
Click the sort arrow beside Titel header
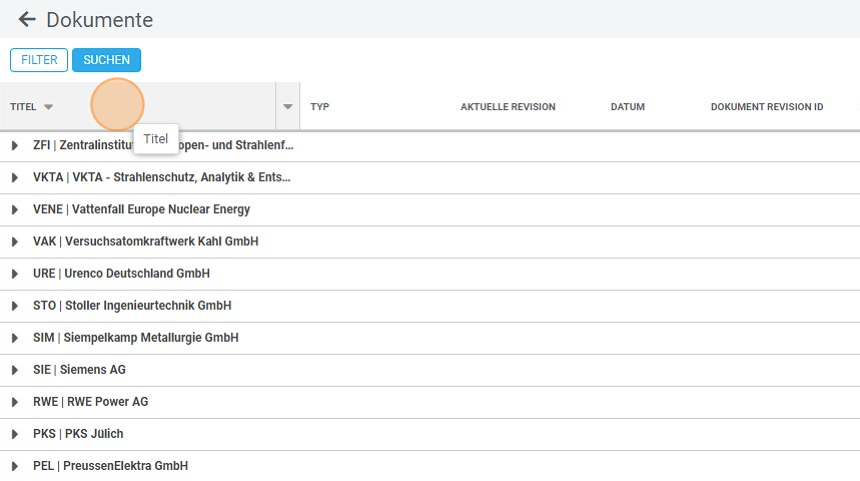[x=49, y=107]
